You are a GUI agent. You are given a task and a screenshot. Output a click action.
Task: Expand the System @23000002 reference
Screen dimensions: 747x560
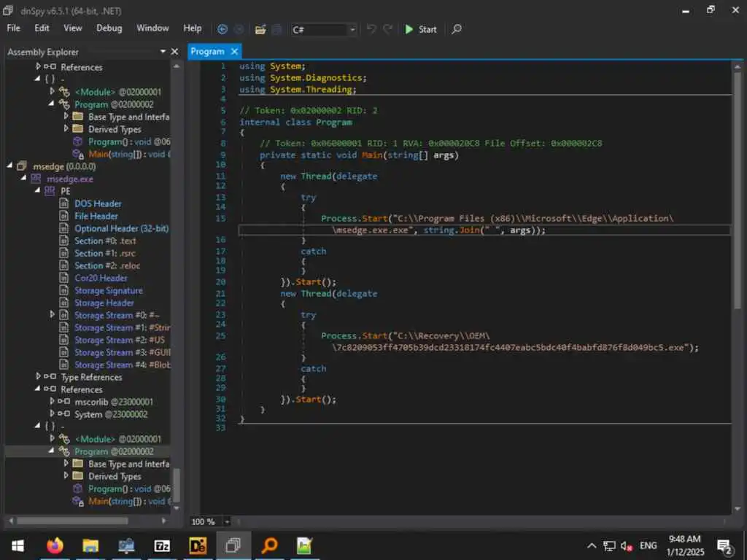click(52, 413)
